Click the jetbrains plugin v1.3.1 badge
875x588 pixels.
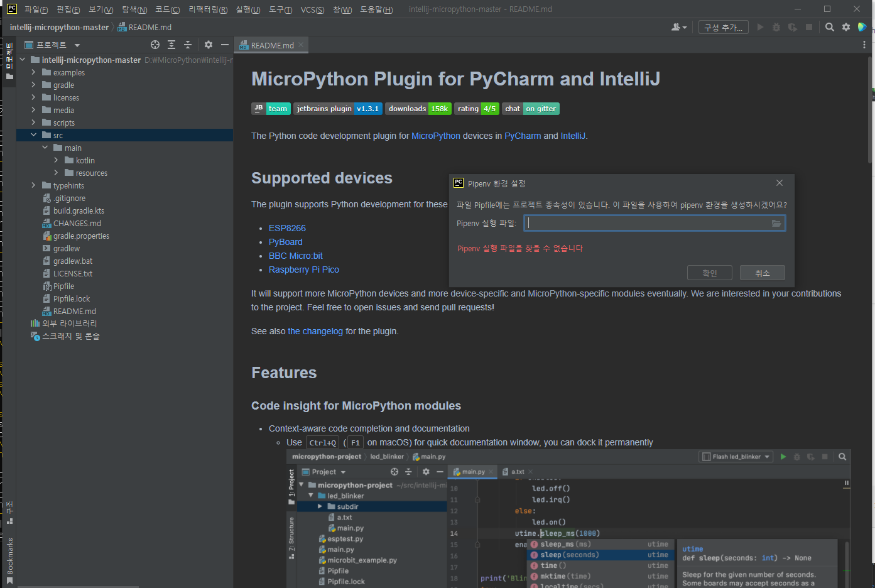click(x=338, y=109)
